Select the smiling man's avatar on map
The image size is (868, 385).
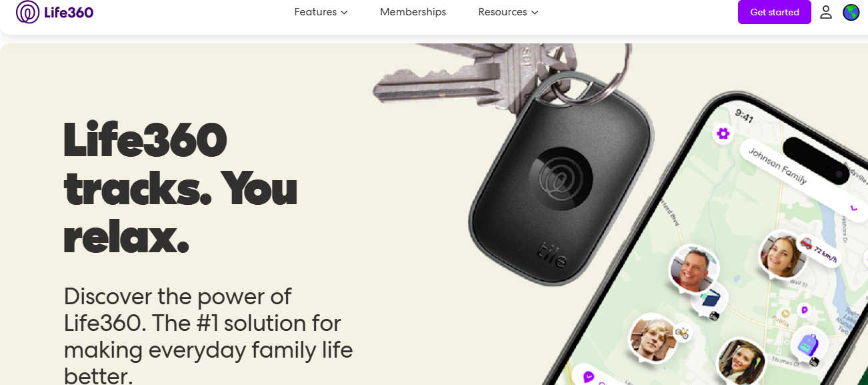695,269
